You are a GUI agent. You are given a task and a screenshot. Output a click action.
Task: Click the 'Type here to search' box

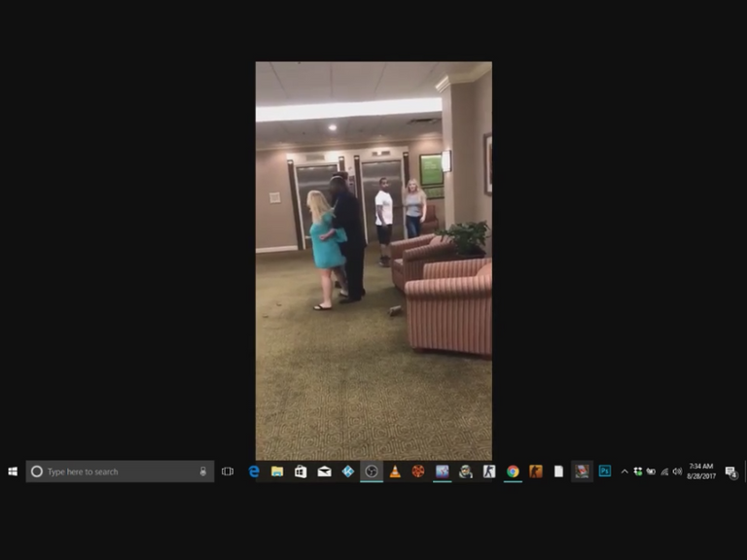(120, 472)
